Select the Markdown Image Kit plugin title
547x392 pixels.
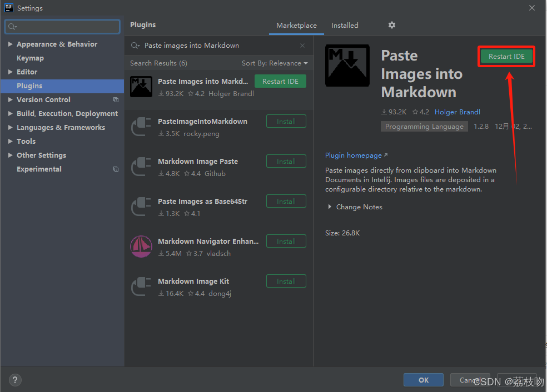click(193, 281)
